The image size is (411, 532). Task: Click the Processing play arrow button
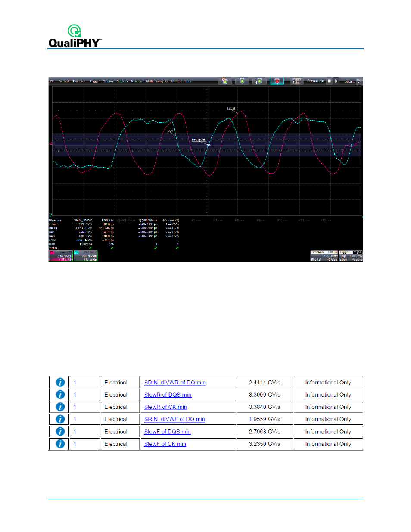(336, 81)
